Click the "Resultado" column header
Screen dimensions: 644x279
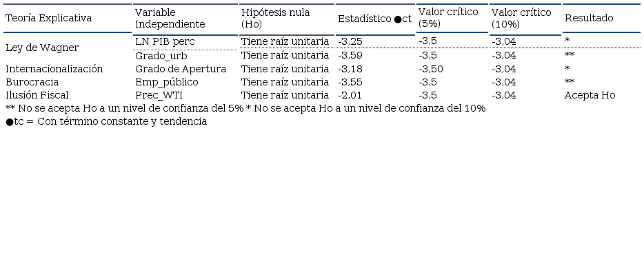(589, 19)
